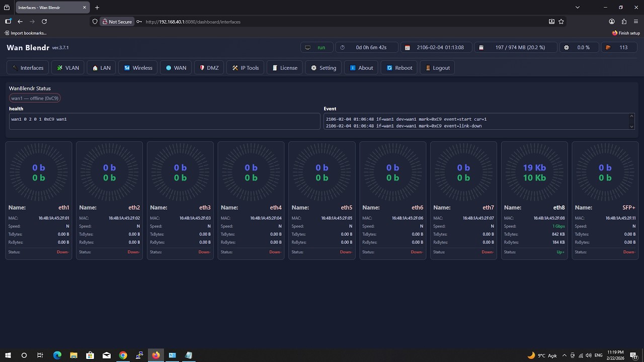Click the eth1 Down- status text
The image size is (644, 362).
[x=63, y=252]
